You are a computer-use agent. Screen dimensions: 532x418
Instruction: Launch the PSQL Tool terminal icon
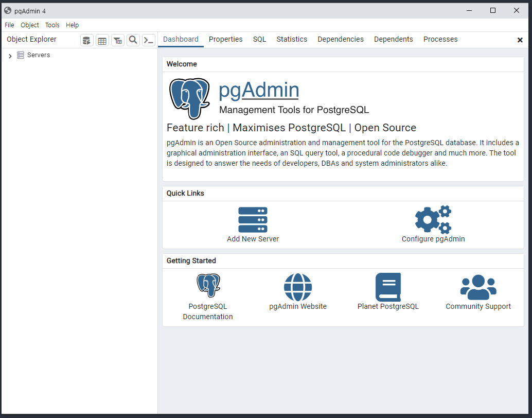point(149,40)
